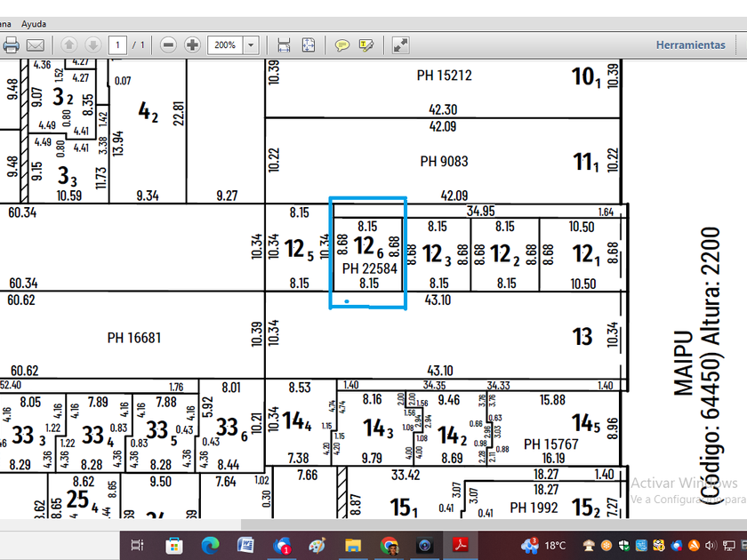
Task: Zoom in with the plus button
Action: click(x=192, y=44)
